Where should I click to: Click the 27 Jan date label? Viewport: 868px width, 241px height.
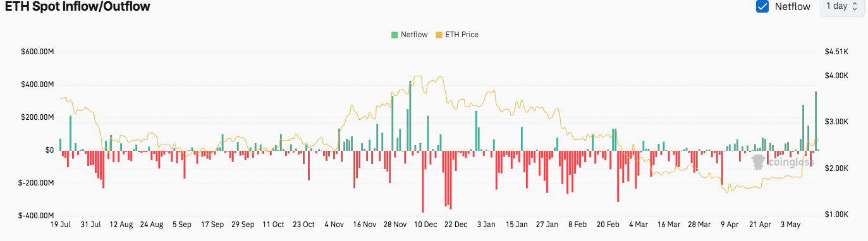click(x=547, y=224)
